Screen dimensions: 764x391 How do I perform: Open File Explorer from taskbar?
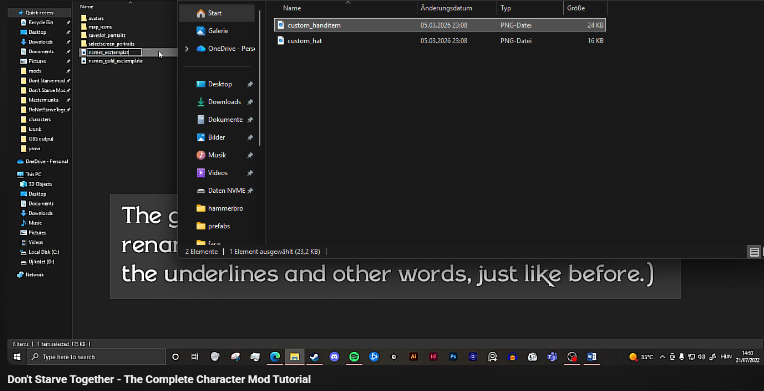[x=294, y=357]
